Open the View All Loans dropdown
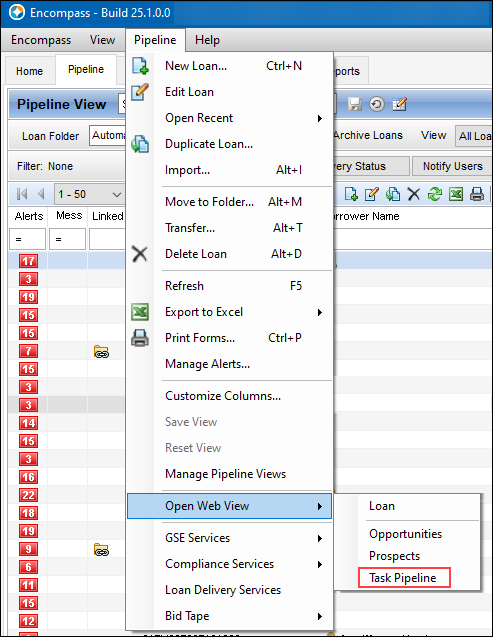This screenshot has height=637, width=493. click(474, 136)
